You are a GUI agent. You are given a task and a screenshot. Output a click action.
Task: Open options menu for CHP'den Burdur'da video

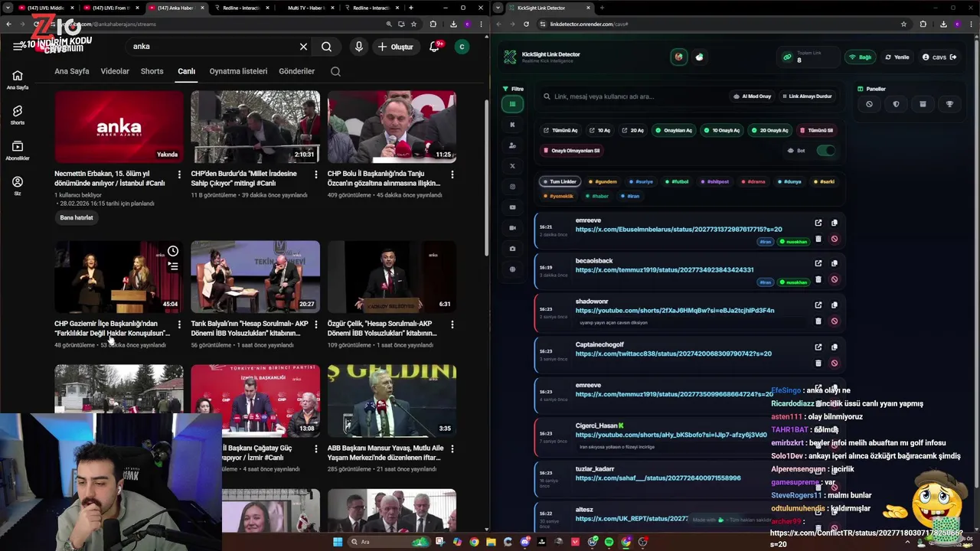click(x=315, y=174)
